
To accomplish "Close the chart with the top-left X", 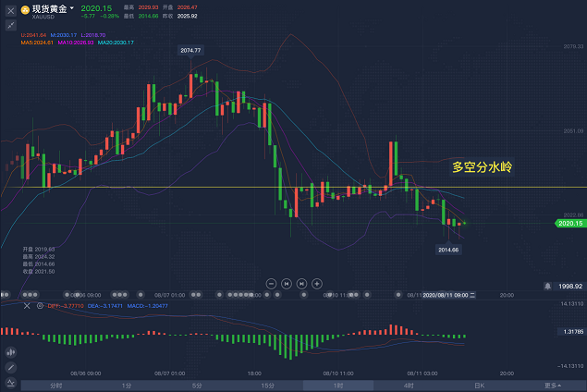I will pos(10,10).
